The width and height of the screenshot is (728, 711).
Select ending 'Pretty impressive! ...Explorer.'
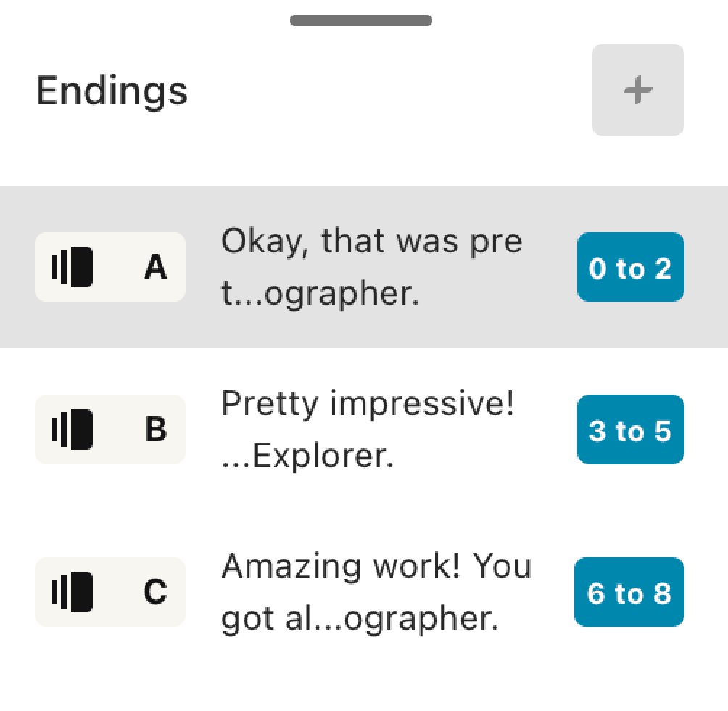pos(368,430)
